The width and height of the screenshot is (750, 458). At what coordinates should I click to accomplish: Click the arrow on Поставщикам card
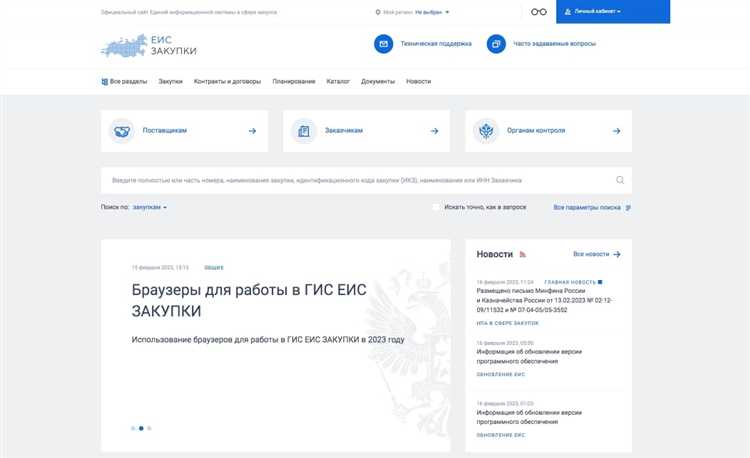tap(253, 131)
